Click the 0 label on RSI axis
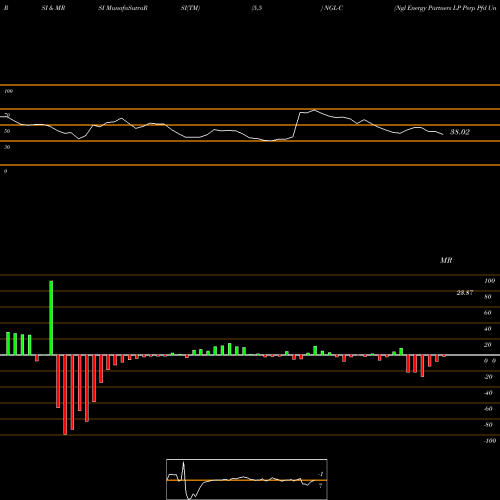 tap(5, 171)
